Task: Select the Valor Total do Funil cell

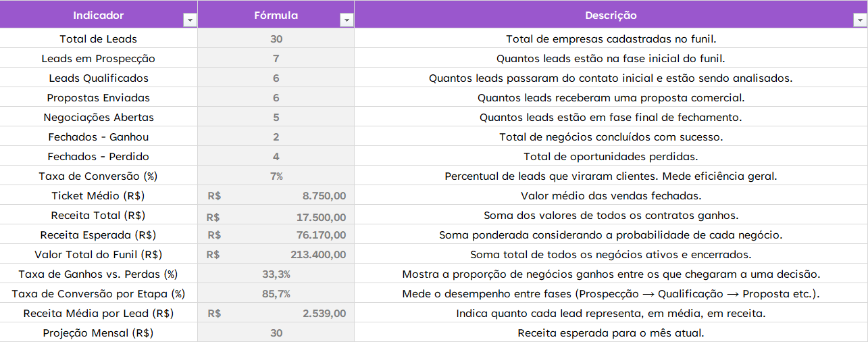Action: coord(99,255)
